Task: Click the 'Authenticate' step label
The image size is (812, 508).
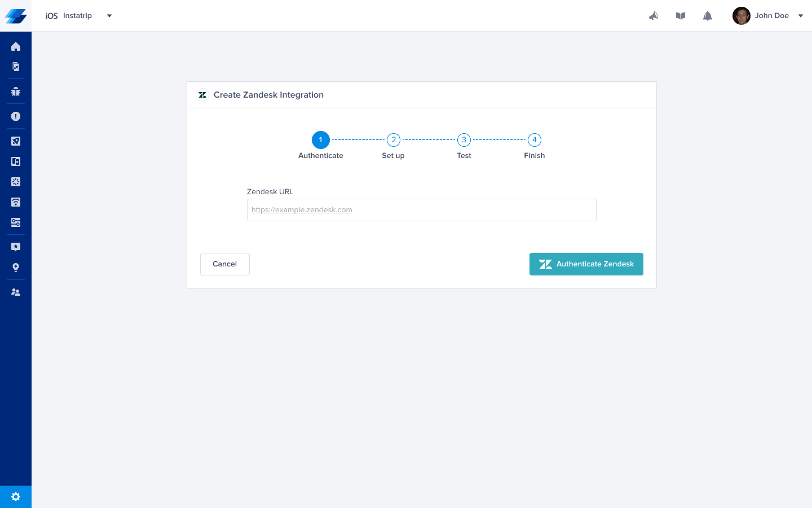Action: pyautogui.click(x=321, y=156)
